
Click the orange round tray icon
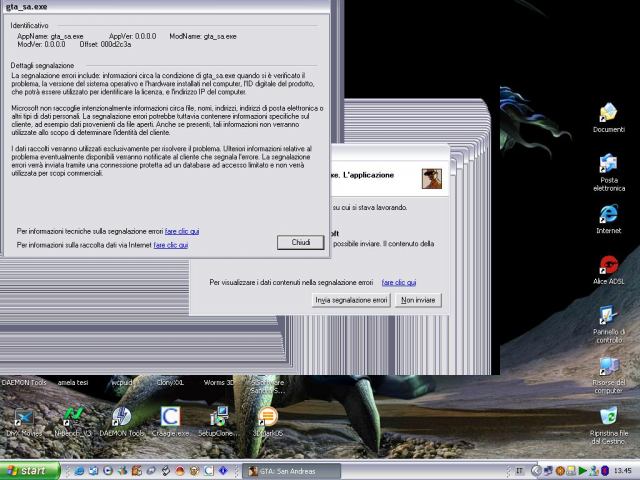tap(560, 471)
